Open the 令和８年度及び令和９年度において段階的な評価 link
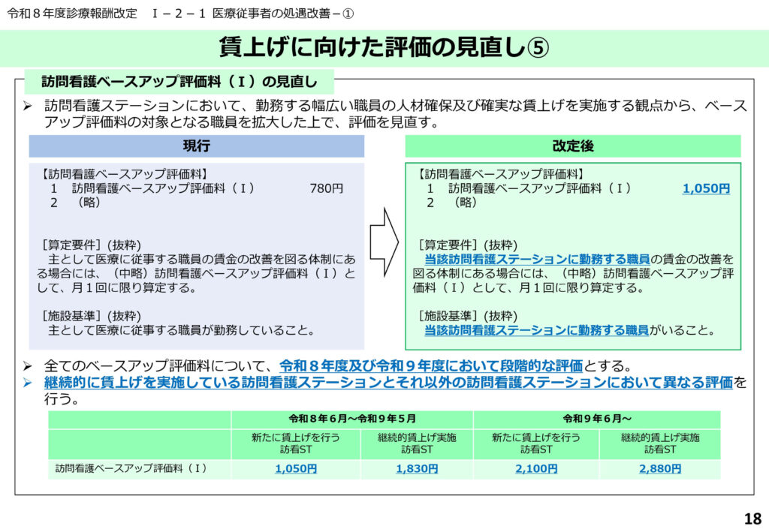Image resolution: width=769 pixels, height=532 pixels. pyautogui.click(x=431, y=366)
